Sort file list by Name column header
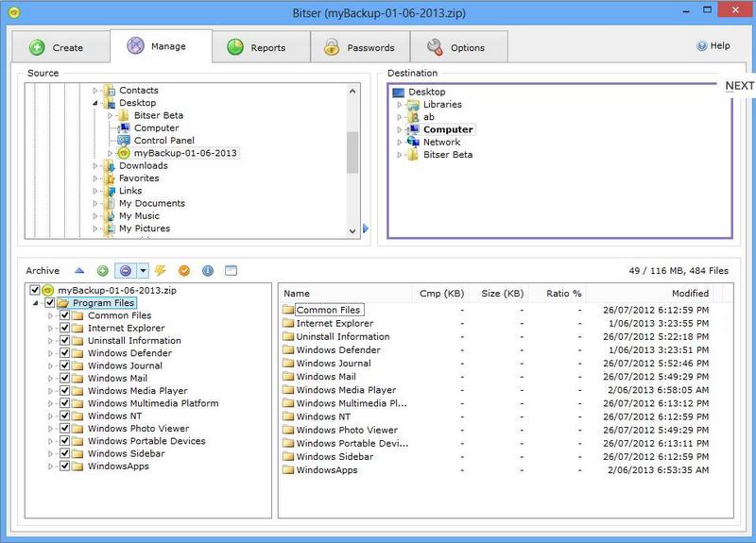This screenshot has height=543, width=756. [345, 294]
